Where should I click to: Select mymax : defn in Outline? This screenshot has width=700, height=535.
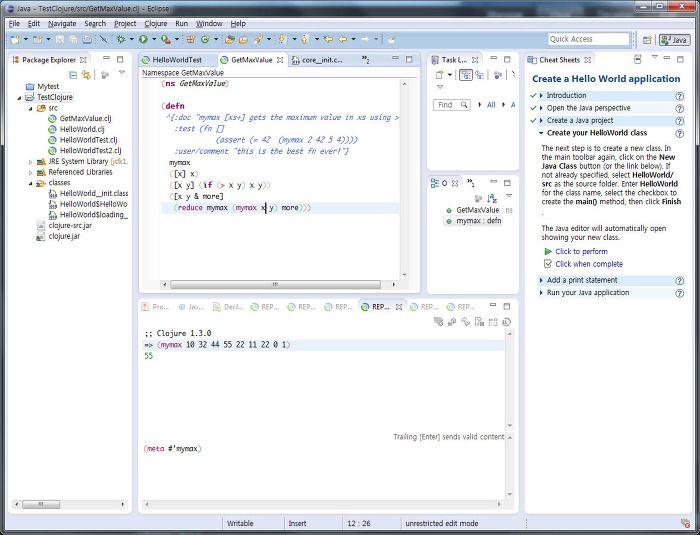point(479,221)
